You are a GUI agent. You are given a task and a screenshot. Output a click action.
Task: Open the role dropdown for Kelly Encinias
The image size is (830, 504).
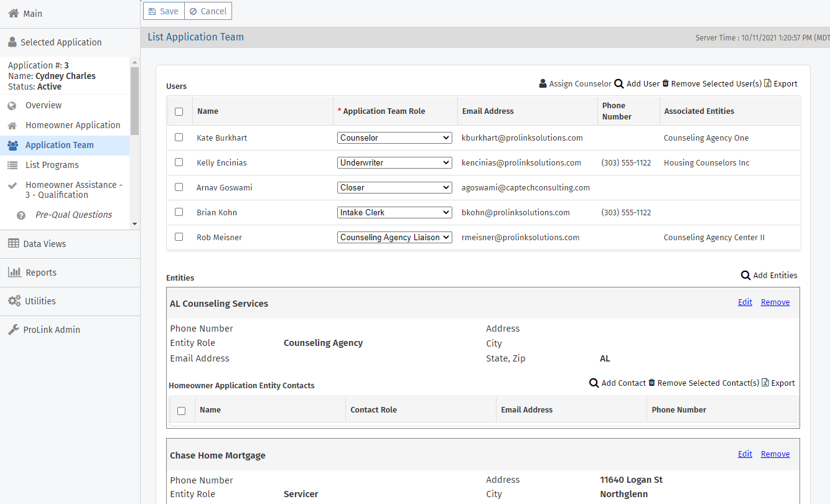394,162
